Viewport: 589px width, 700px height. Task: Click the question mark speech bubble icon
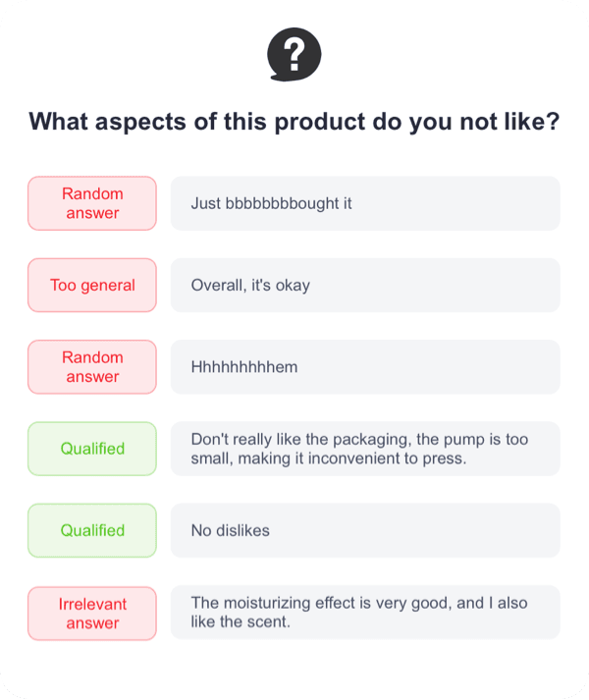tap(294, 54)
